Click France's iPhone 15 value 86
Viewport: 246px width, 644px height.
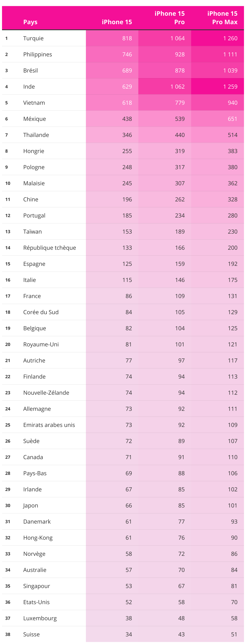[129, 296]
